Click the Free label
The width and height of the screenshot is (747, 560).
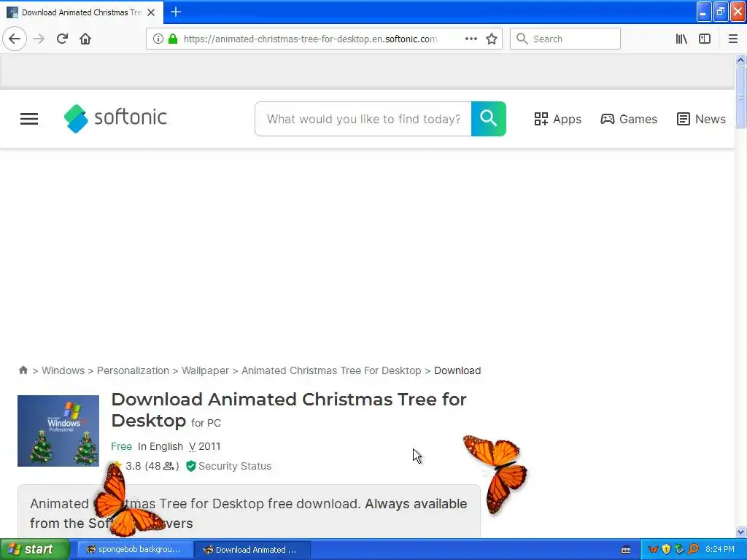click(122, 446)
